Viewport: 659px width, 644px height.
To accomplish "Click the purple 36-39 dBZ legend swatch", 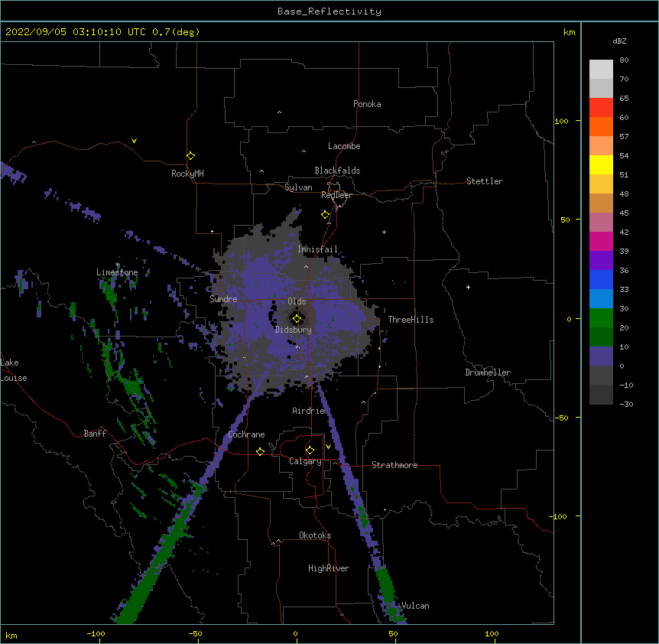I will tap(601, 260).
